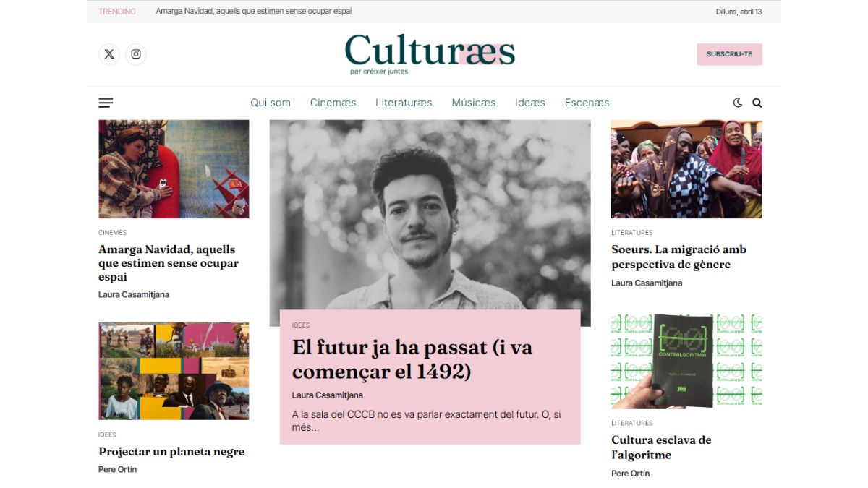868x488 pixels.
Task: Open the article El futur ja ha passat
Action: point(412,359)
